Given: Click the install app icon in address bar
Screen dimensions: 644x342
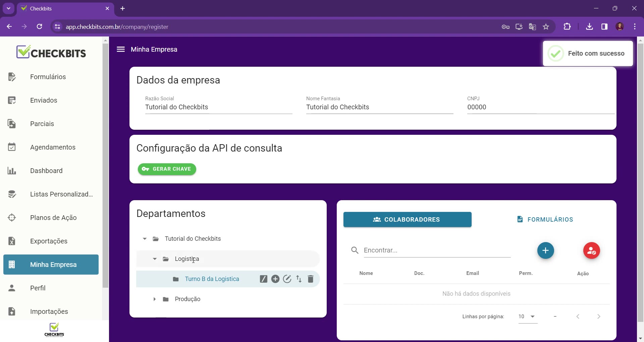Looking at the screenshot, I should pos(519,26).
